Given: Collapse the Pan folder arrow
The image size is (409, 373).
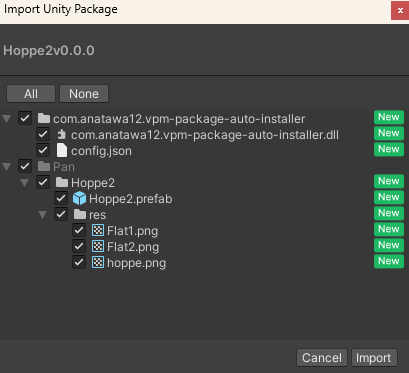Looking at the screenshot, I should [x=7, y=167].
